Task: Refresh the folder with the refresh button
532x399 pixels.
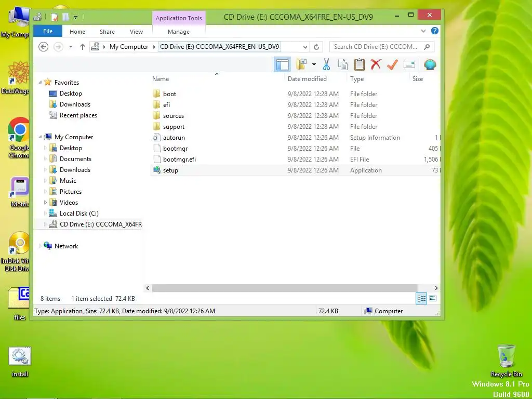Action: 316,47
